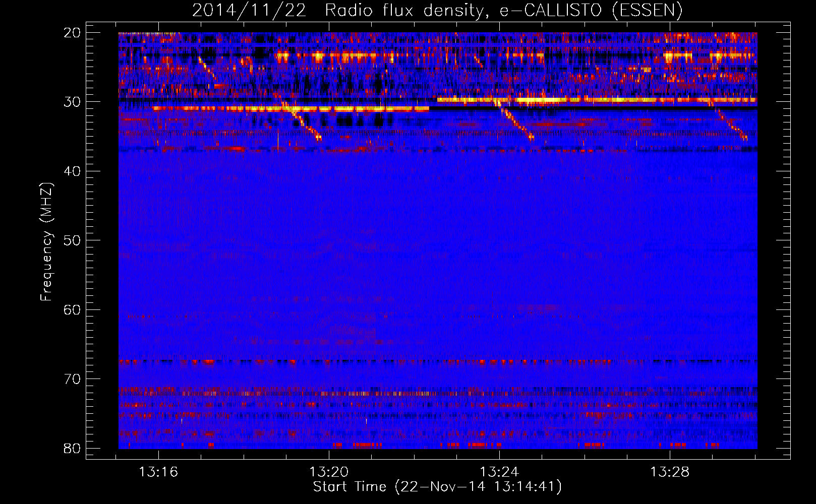Click the 'Start Time (22-Nov-14 13:14:41)' x-axis label
The image size is (816, 504).
click(437, 487)
